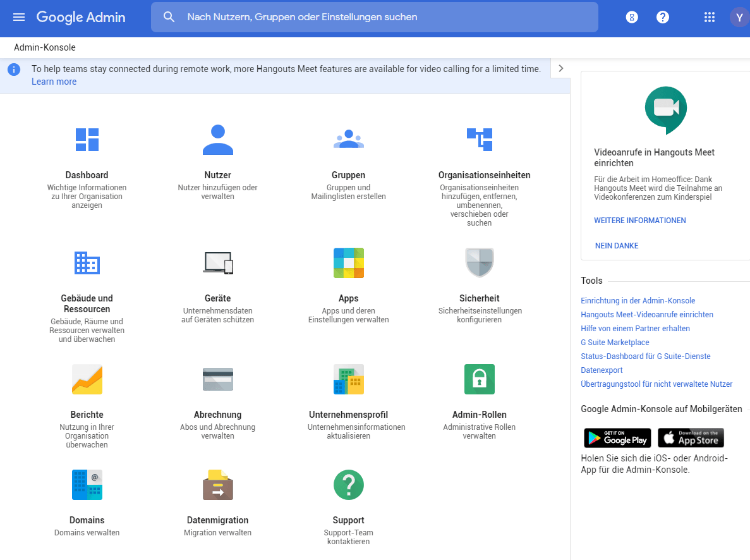Click the Abrechnung credit card icon
The height and width of the screenshot is (560, 750).
217,379
